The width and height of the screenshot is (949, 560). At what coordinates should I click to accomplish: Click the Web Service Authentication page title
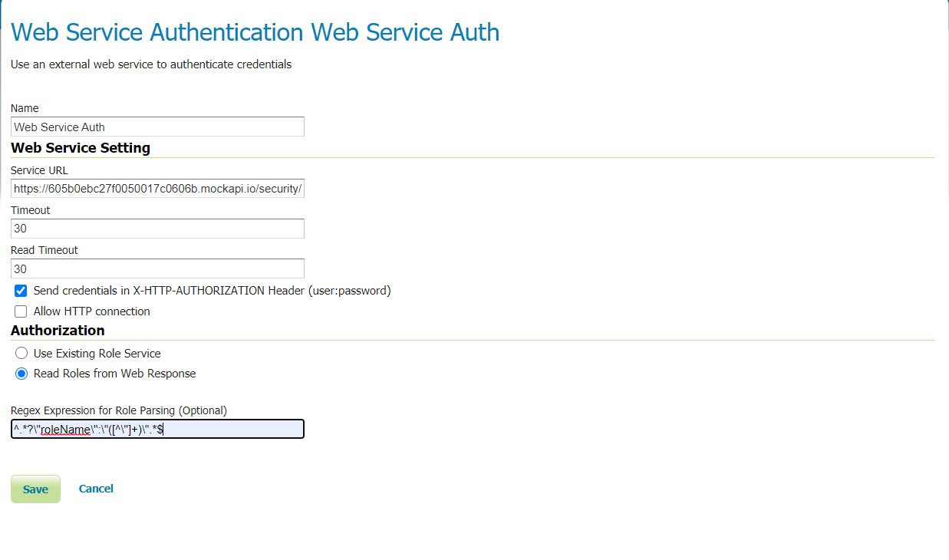255,32
